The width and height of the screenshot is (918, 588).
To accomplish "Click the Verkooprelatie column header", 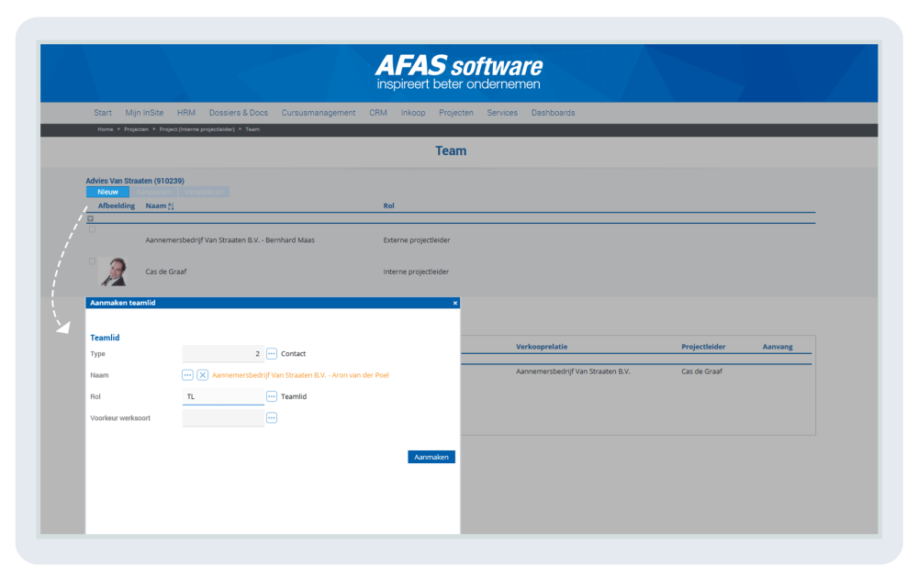I will pyautogui.click(x=542, y=347).
